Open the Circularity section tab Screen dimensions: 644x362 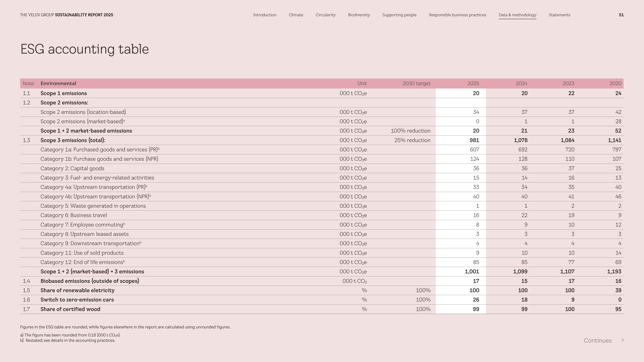[326, 15]
